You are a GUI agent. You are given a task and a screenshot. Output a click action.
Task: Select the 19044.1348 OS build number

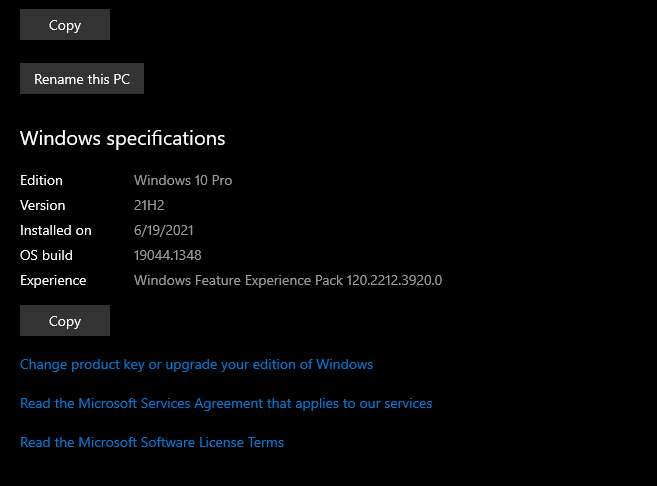tap(168, 256)
